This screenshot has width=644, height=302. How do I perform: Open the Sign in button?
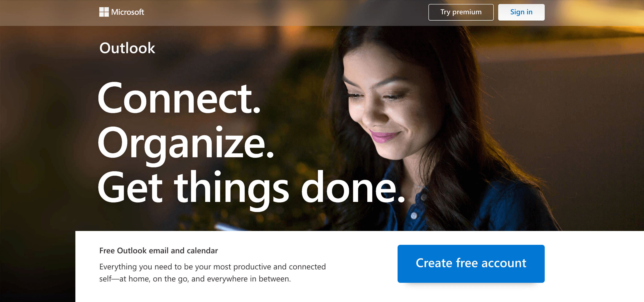coord(521,12)
